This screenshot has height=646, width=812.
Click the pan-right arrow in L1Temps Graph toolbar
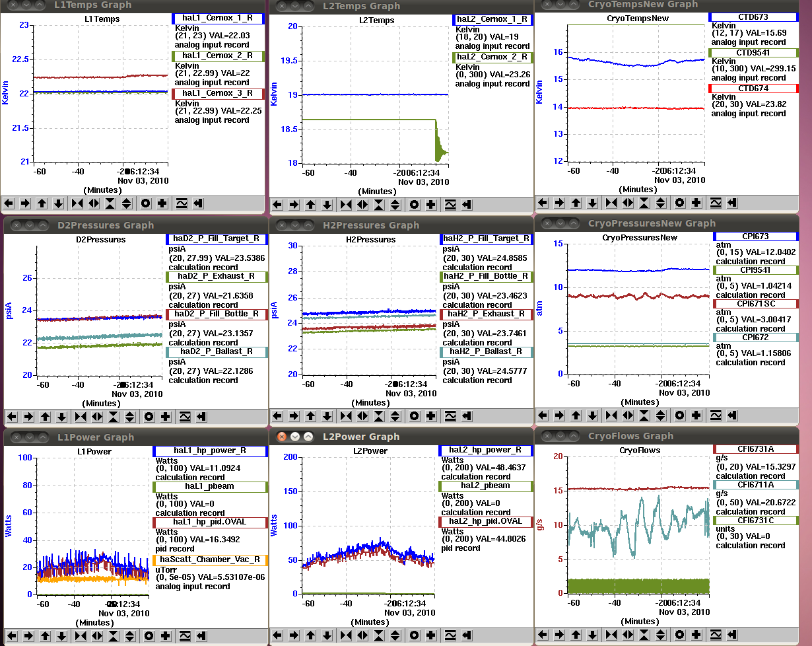[26, 204]
